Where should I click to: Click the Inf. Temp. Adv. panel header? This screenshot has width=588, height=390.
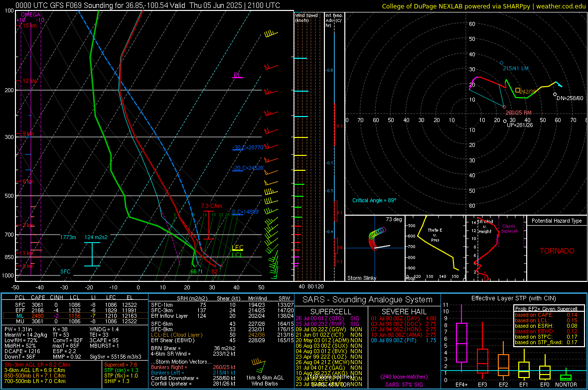click(x=334, y=20)
